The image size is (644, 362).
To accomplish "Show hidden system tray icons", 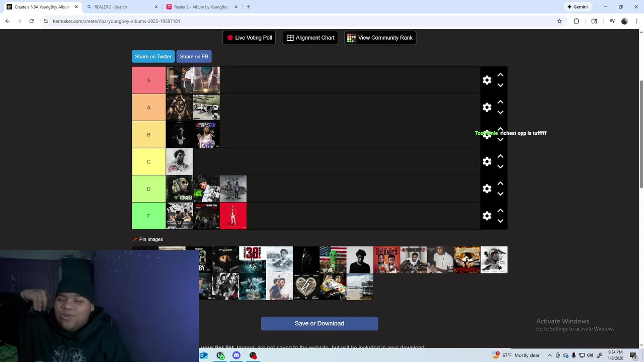I will pos(549,355).
